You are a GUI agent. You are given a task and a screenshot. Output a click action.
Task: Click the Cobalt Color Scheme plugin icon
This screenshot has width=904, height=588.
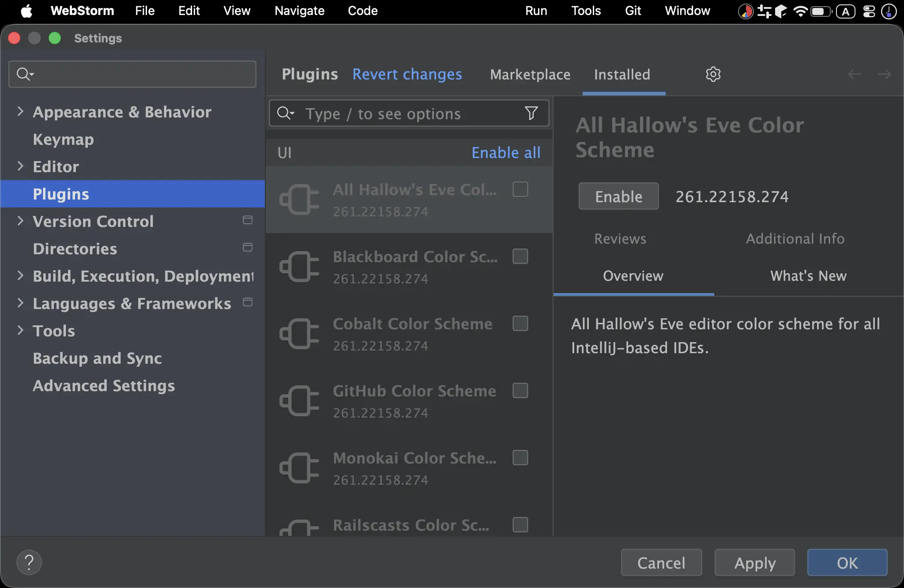click(299, 334)
